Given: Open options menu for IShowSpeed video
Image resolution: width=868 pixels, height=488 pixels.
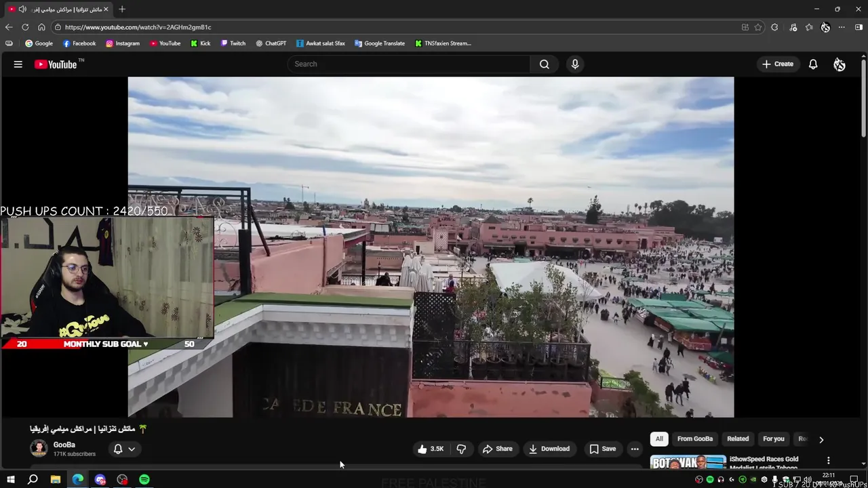Looking at the screenshot, I should coord(828,461).
